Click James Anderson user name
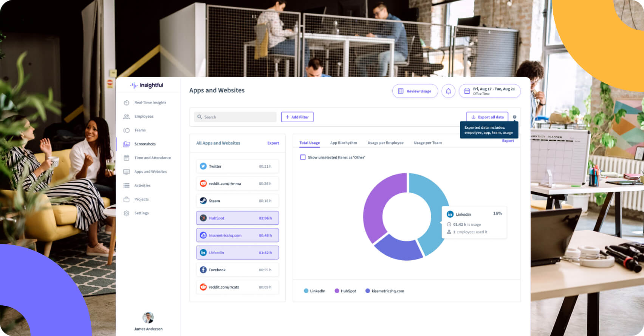Screen dimensions: 644x336 [148, 329]
